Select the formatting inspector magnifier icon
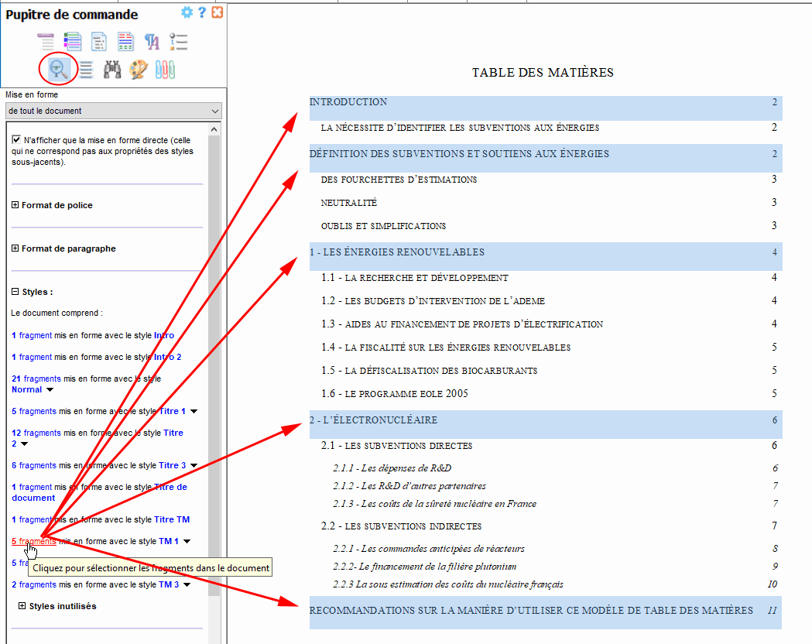Screen dimensions: 812x644 click(59, 69)
